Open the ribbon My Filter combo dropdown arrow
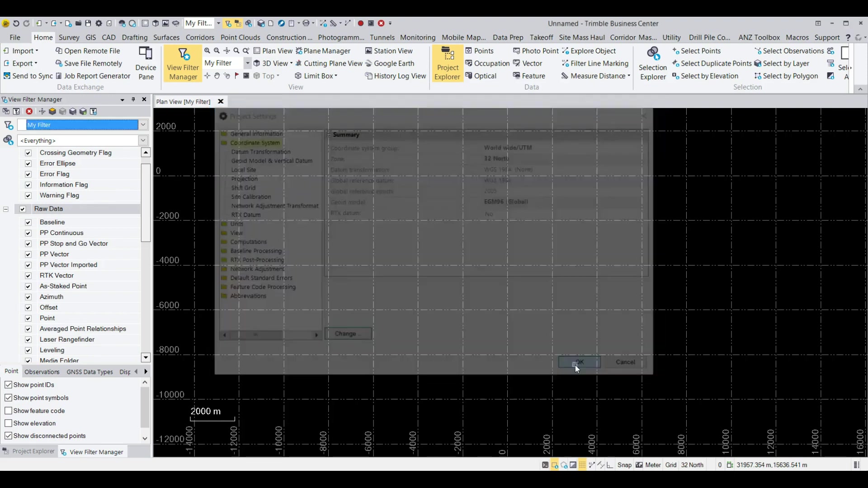 (247, 63)
